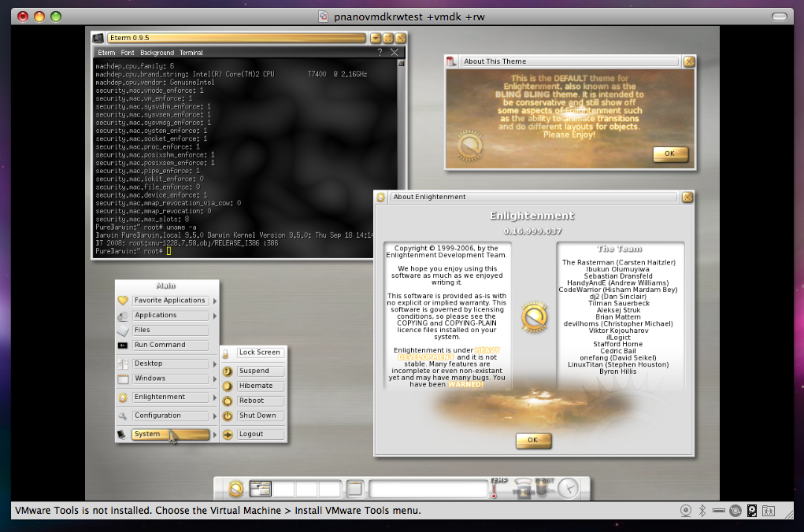Click the Eterm window menu icon
The width and height of the screenshot is (804, 532).
(x=98, y=38)
